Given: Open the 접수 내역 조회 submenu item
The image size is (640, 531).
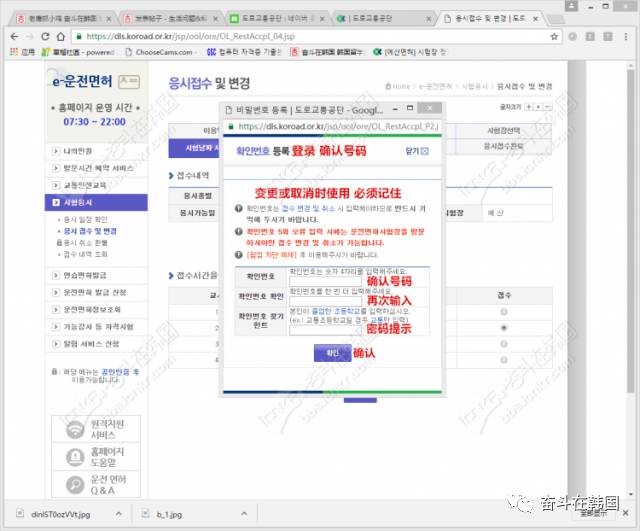Looking at the screenshot, I should click(85, 254).
